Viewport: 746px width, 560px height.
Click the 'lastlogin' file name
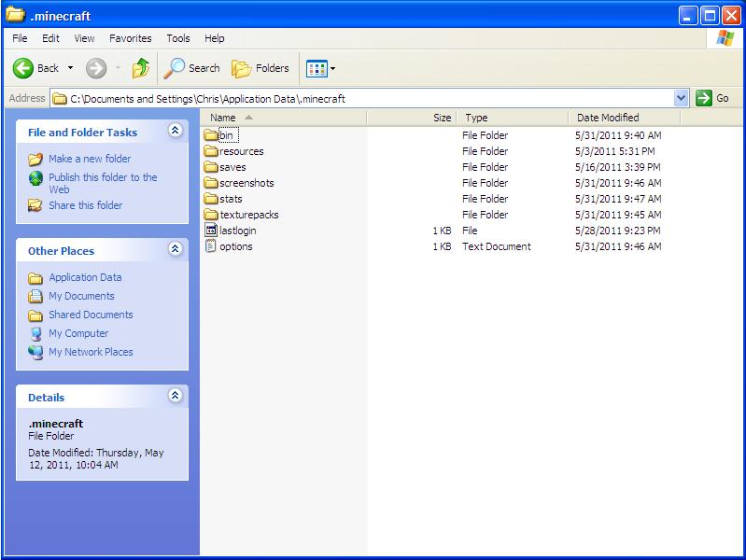coord(238,231)
